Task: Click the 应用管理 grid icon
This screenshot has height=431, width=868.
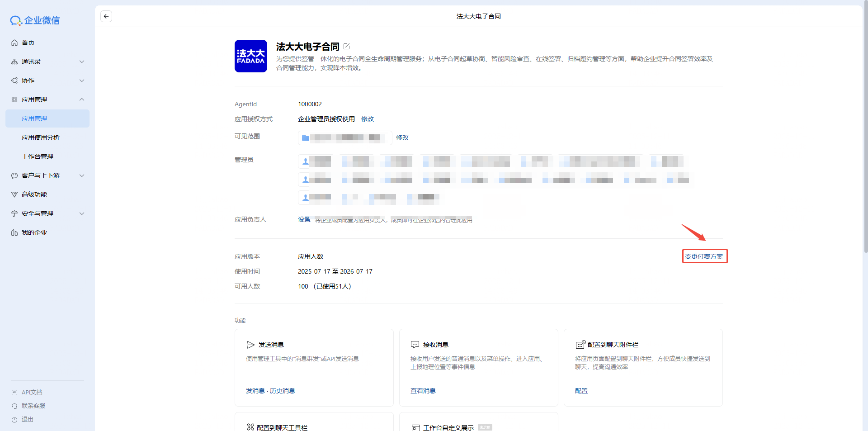Action: coord(14,99)
